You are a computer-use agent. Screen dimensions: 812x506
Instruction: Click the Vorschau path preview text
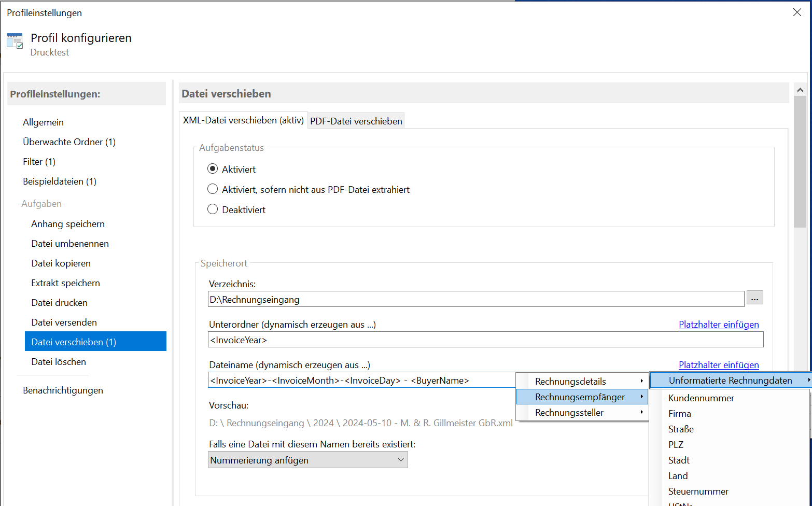[361, 423]
